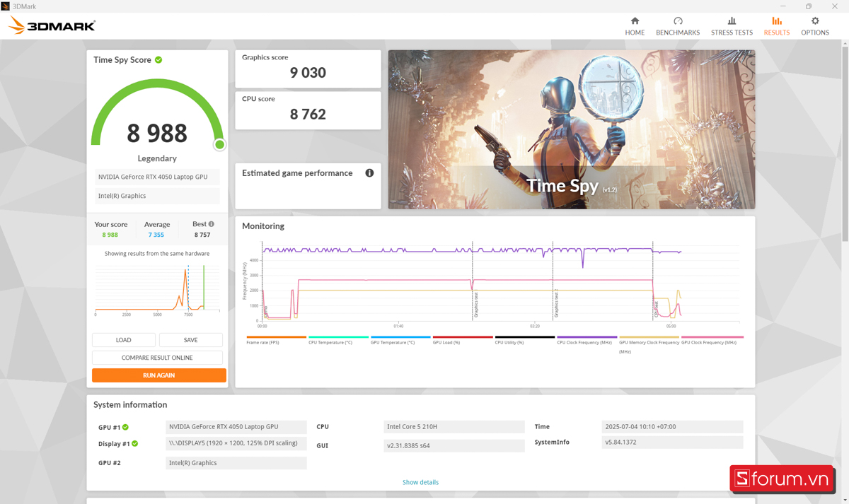This screenshot has width=849, height=504.
Task: Toggle the CPU Utility (%) legend entry
Action: click(525, 340)
